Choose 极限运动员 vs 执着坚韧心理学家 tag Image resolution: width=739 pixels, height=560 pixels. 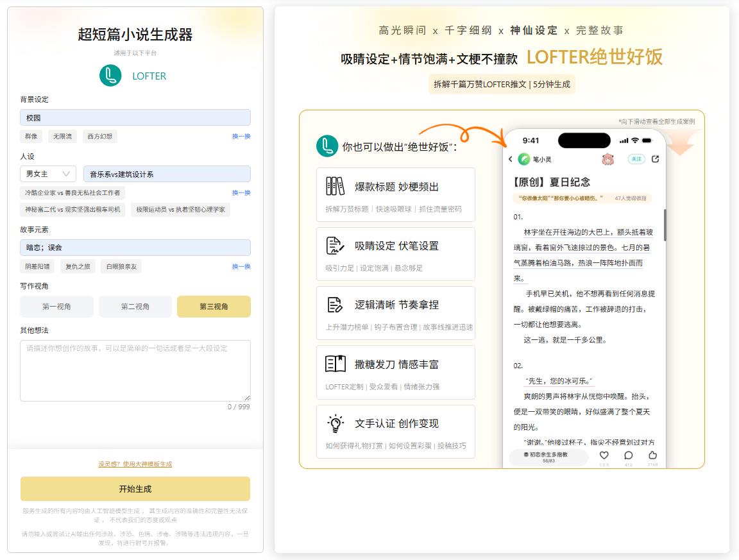click(180, 209)
